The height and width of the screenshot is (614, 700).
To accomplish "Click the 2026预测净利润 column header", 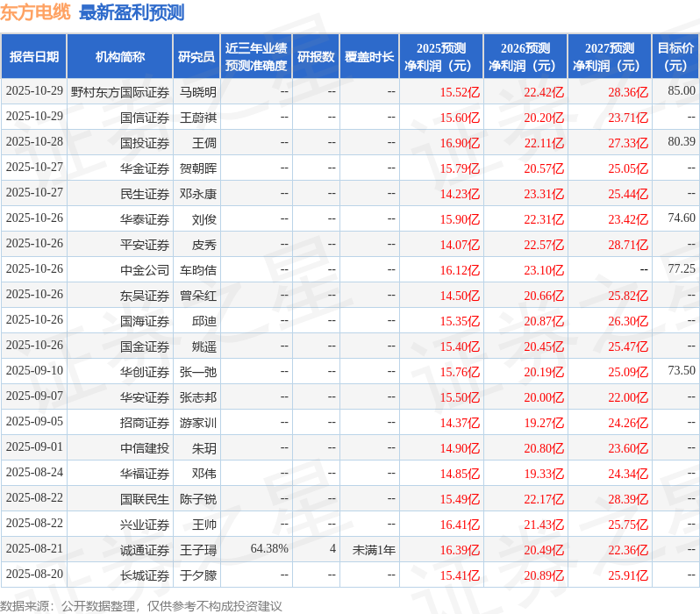I will click(x=525, y=57).
